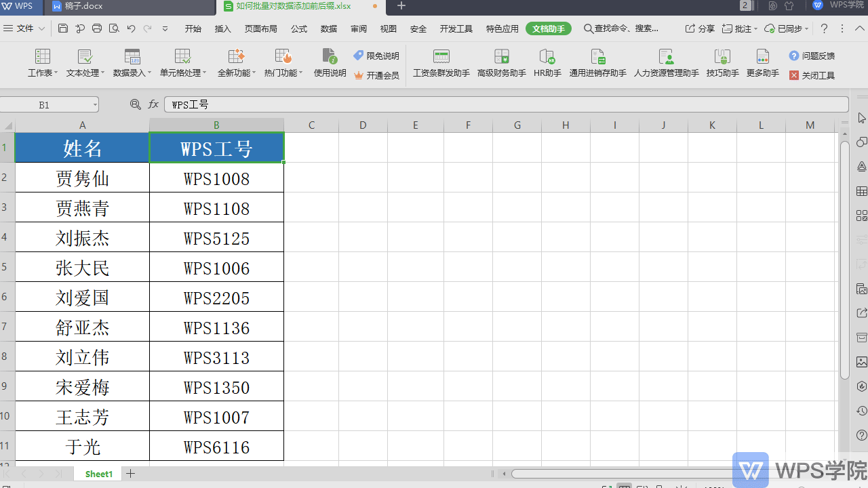Click the 分享 share button
Image resolution: width=868 pixels, height=488 pixels.
[700, 28]
